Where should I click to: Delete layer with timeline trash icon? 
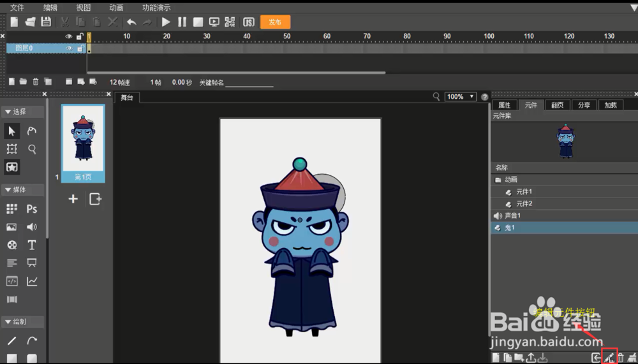[x=36, y=82]
